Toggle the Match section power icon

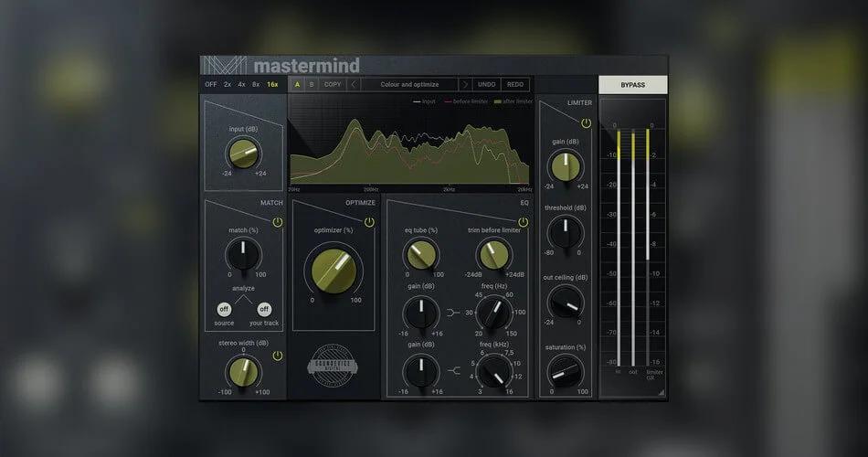pos(278,222)
